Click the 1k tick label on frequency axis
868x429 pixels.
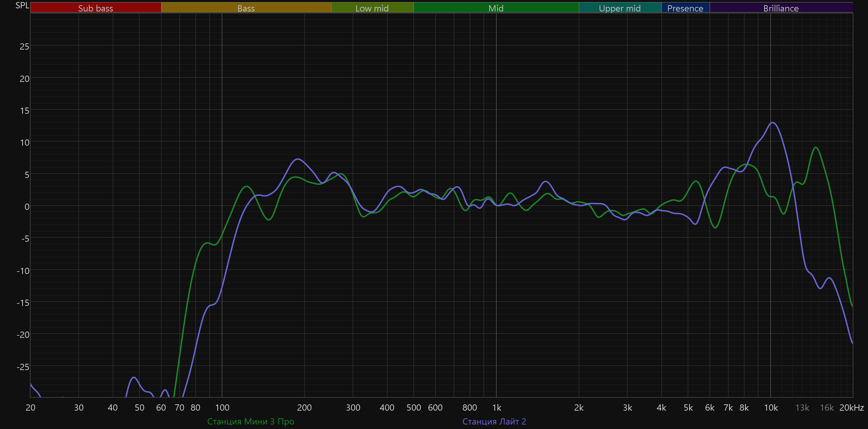(496, 407)
